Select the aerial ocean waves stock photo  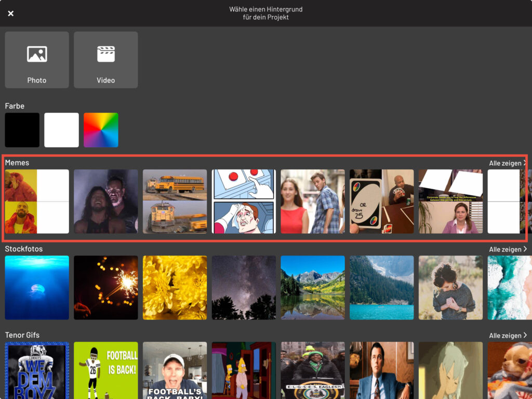(x=510, y=288)
